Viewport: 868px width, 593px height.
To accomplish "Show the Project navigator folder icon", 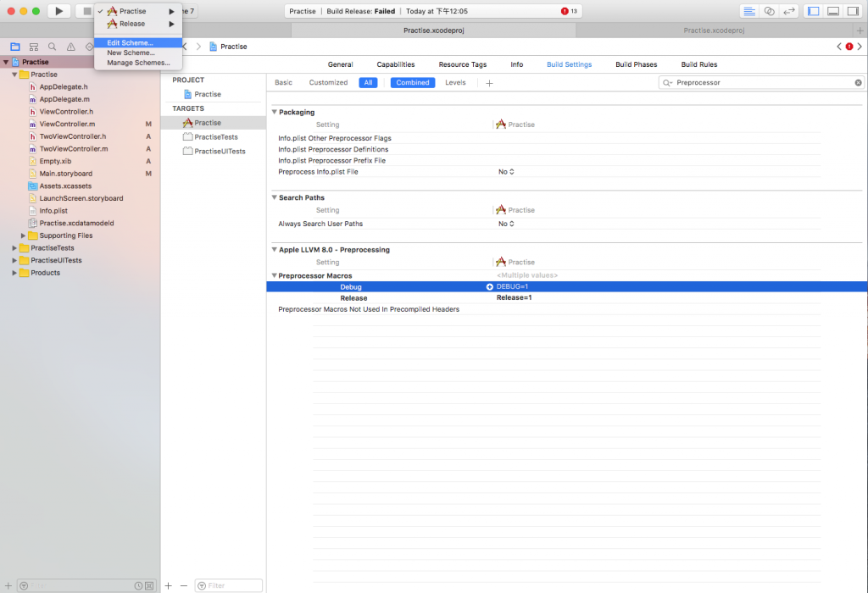I will 15,47.
